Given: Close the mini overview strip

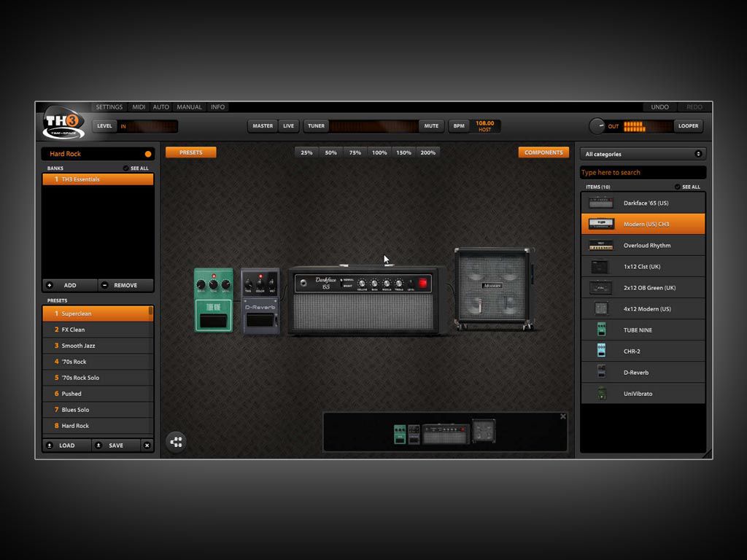Looking at the screenshot, I should [563, 416].
